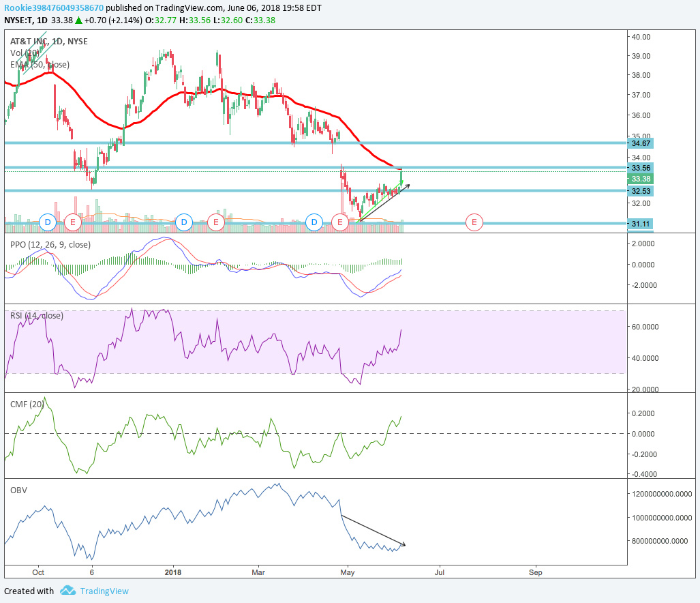The height and width of the screenshot is (603, 700).
Task: Click the 40.00 value on the price axis
Action: pos(641,37)
